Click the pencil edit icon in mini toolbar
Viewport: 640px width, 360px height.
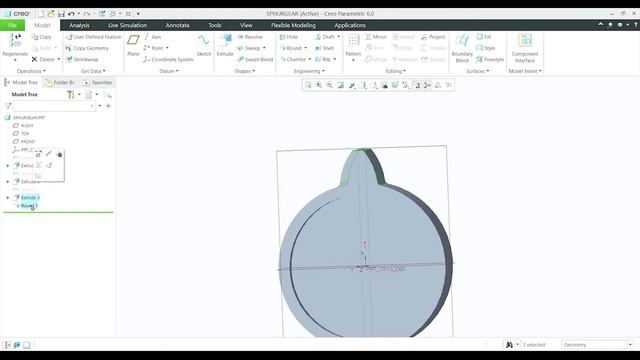coord(49,154)
